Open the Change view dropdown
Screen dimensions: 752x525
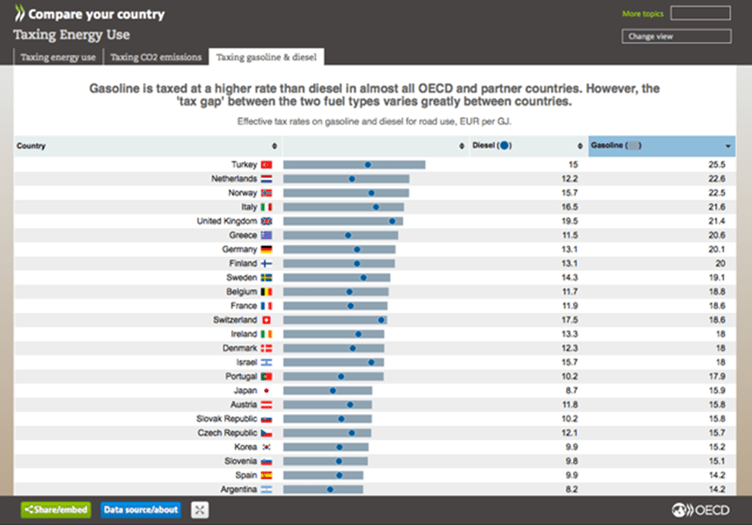click(x=676, y=36)
